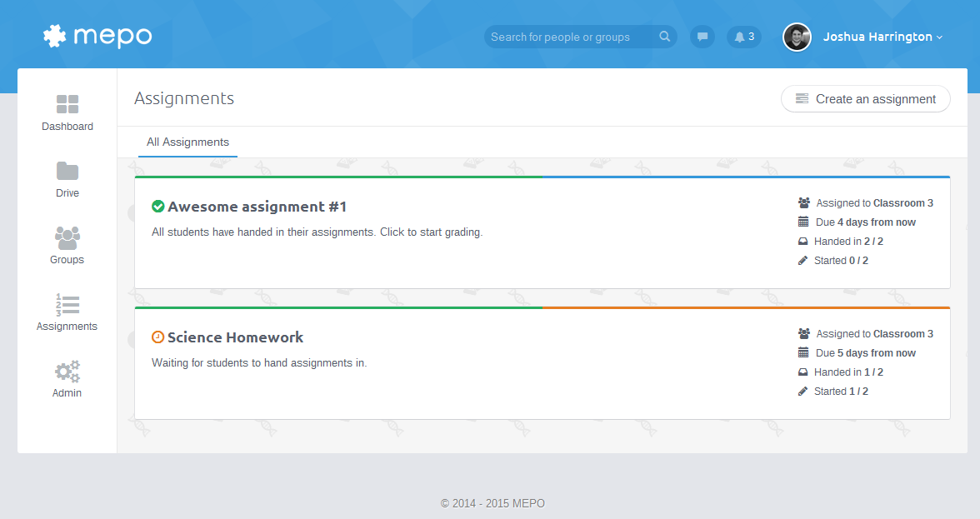The image size is (980, 519).
Task: Open the Admin gears icon
Action: coord(67,372)
